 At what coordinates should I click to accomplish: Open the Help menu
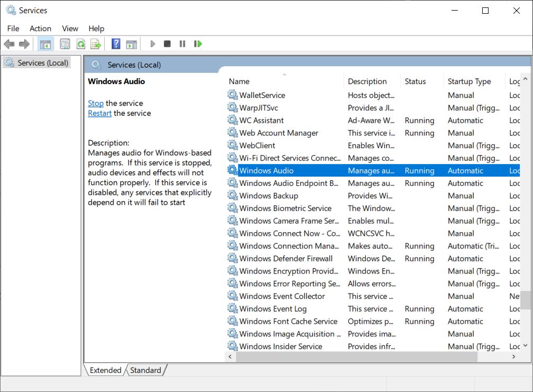(x=96, y=29)
